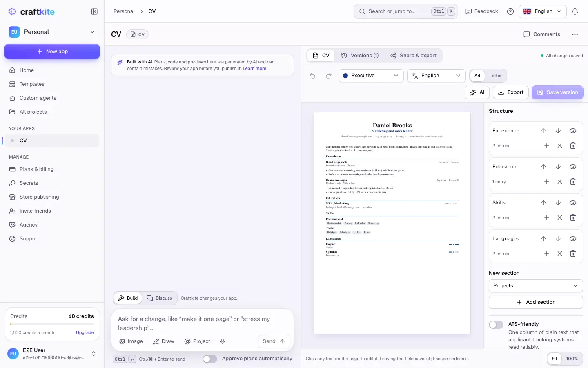Viewport: 588px width, 368px height.
Task: Switch to the Versions (1) tab
Action: pyautogui.click(x=360, y=56)
